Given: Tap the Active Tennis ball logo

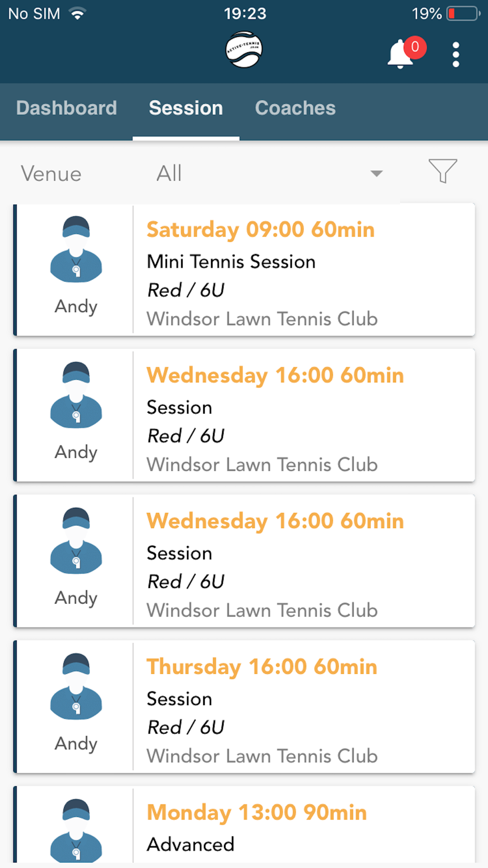Looking at the screenshot, I should (244, 49).
